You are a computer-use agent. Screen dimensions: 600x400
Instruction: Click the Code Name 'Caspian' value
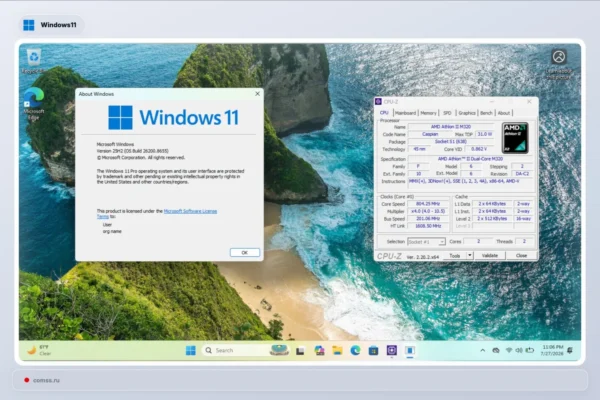[430, 134]
